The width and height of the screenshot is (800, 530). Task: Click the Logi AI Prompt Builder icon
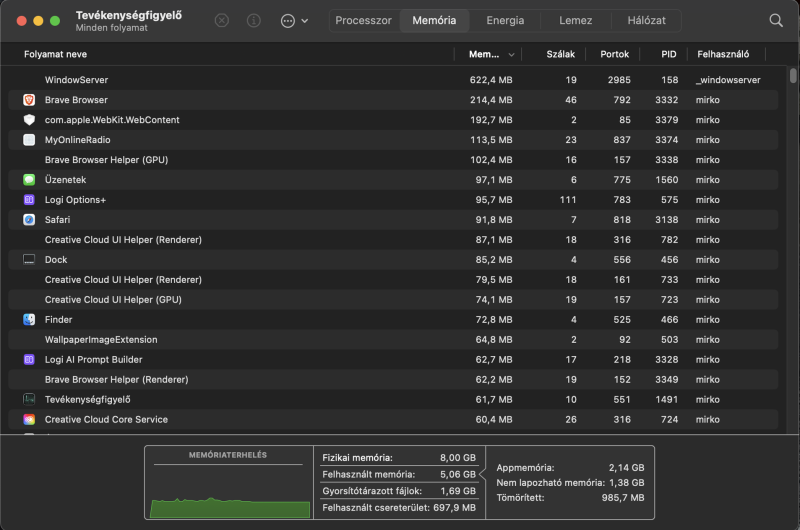(x=29, y=360)
